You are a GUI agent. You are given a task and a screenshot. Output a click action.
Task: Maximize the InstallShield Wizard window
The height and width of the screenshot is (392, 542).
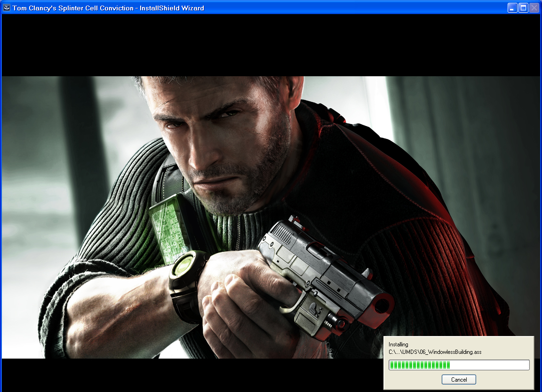click(x=523, y=8)
